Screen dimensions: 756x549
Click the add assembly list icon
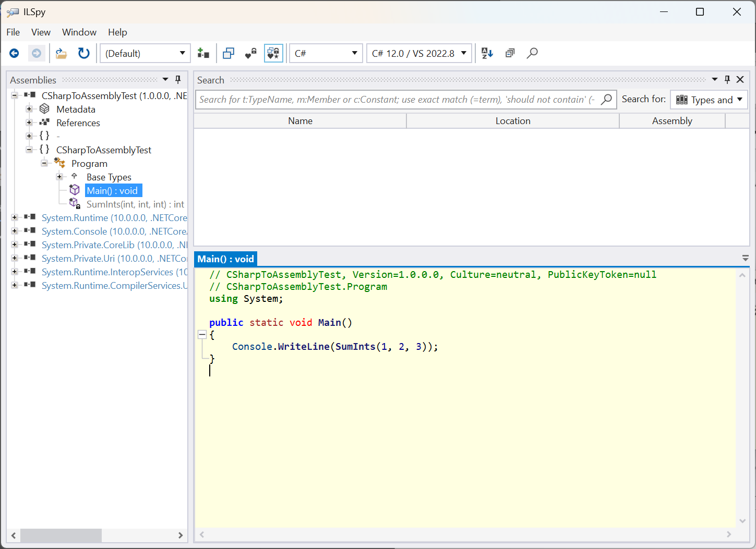203,53
